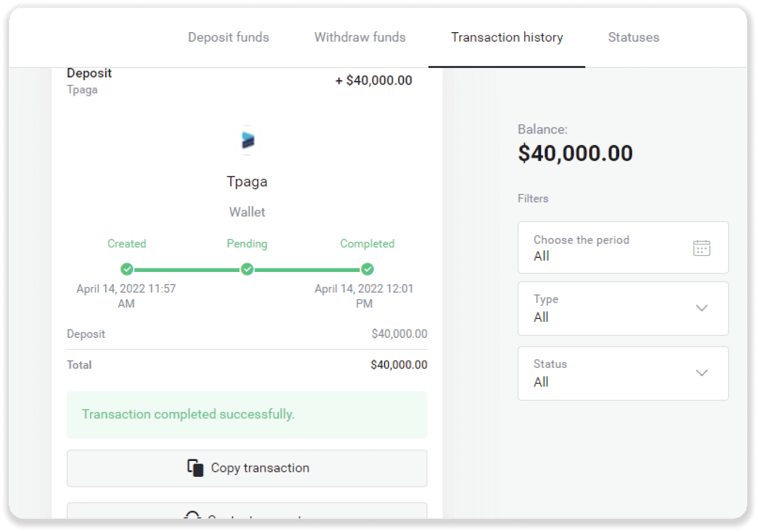The height and width of the screenshot is (532, 758).
Task: Switch to the Deposit funds tab
Action: click(x=228, y=37)
